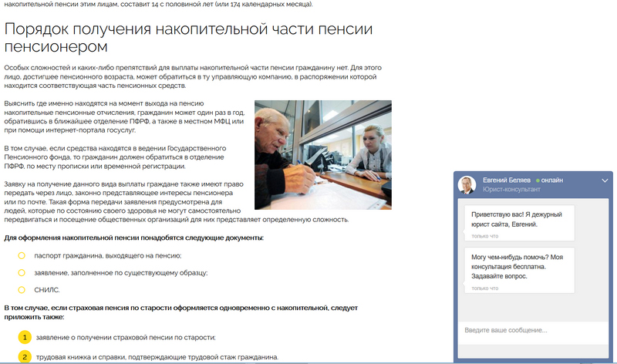The height and width of the screenshot is (364, 617).
Task: Click the 'онлайн' status label in chat
Action: click(552, 180)
